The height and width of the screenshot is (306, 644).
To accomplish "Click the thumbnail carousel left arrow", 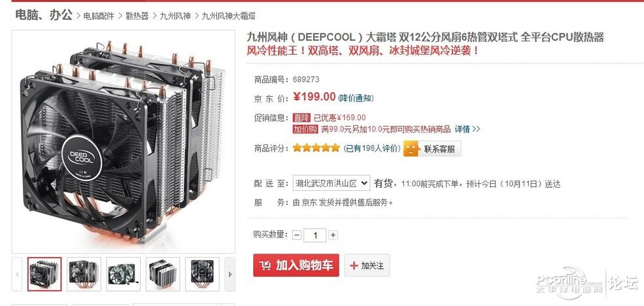I will (x=17, y=274).
